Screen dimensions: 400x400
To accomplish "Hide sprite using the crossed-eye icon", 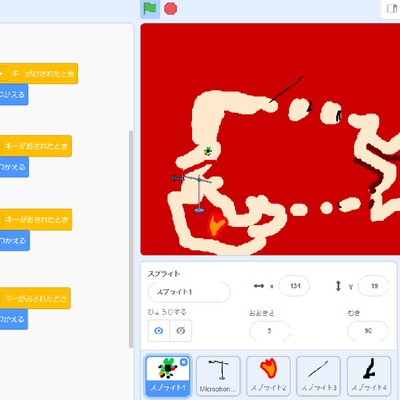I will (x=181, y=330).
